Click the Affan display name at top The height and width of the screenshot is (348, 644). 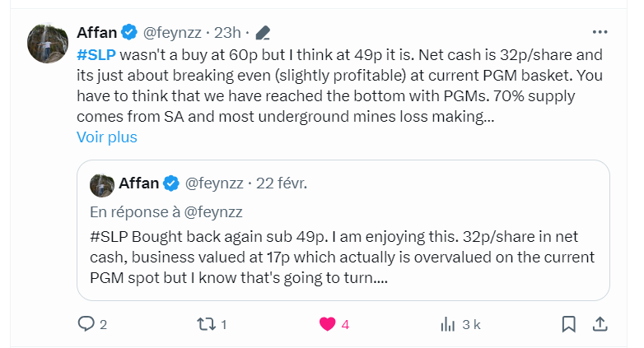click(96, 33)
